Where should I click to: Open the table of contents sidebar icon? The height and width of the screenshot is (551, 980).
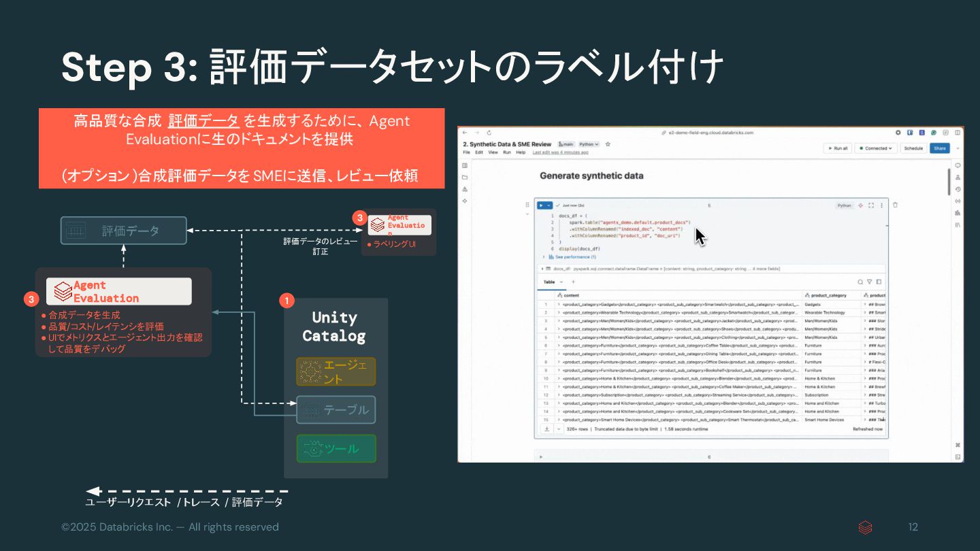click(465, 165)
